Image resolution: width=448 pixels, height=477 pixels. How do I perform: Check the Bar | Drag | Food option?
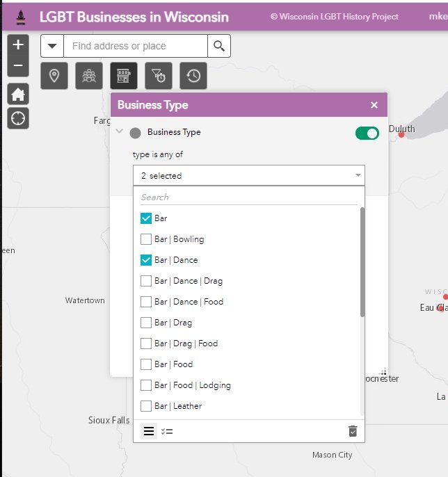(146, 343)
